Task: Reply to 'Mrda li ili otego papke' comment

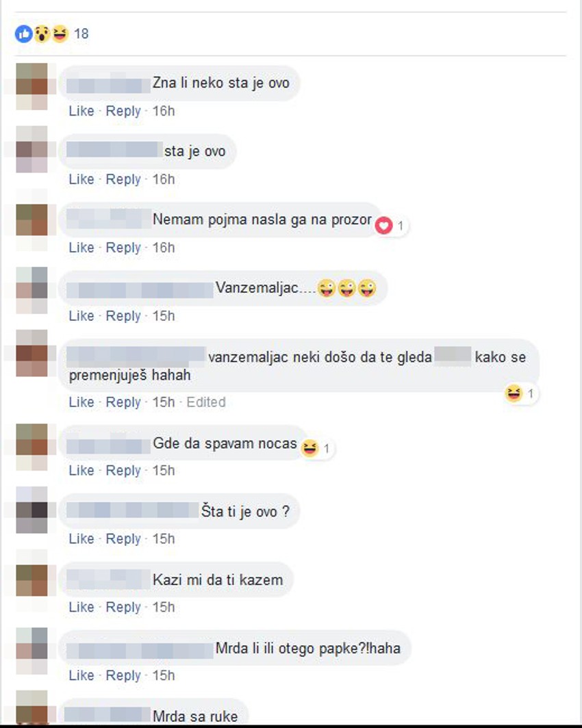Action: [x=123, y=675]
